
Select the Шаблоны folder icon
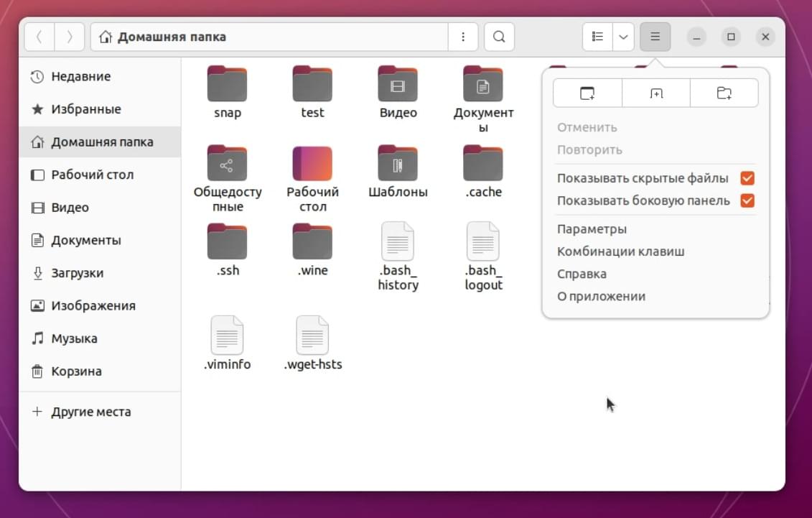tap(398, 163)
